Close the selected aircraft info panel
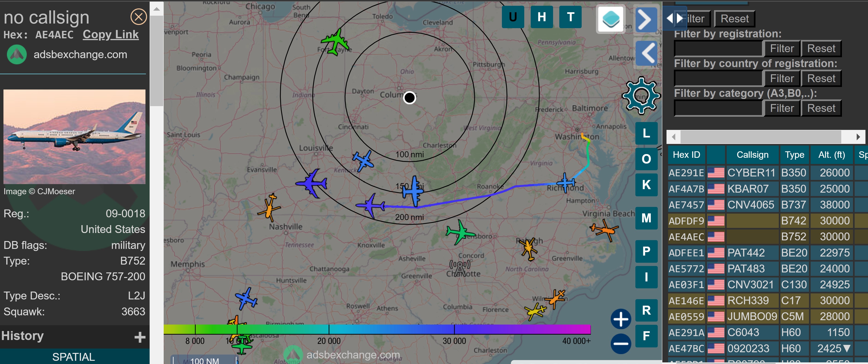 click(x=139, y=17)
